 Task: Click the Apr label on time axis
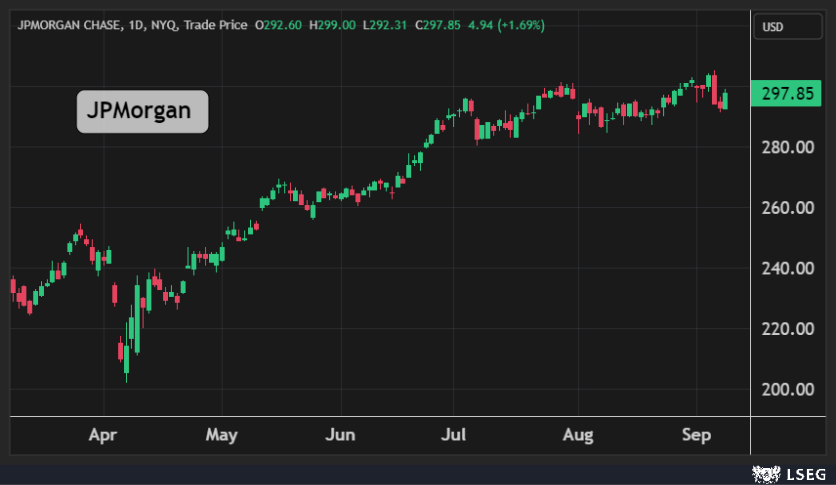pyautogui.click(x=103, y=435)
